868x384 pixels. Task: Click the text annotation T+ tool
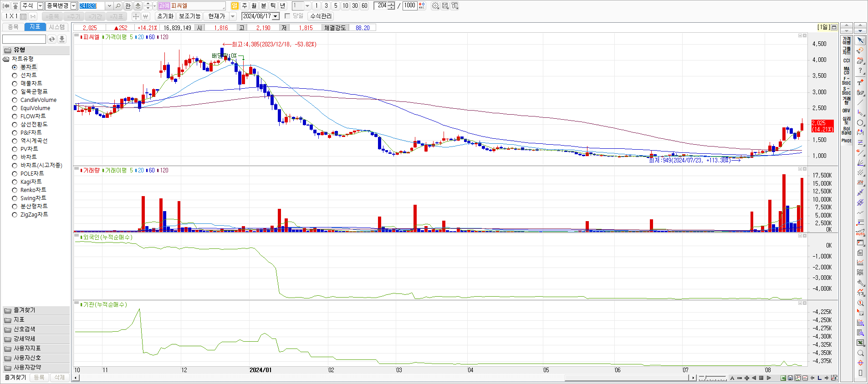point(860,82)
